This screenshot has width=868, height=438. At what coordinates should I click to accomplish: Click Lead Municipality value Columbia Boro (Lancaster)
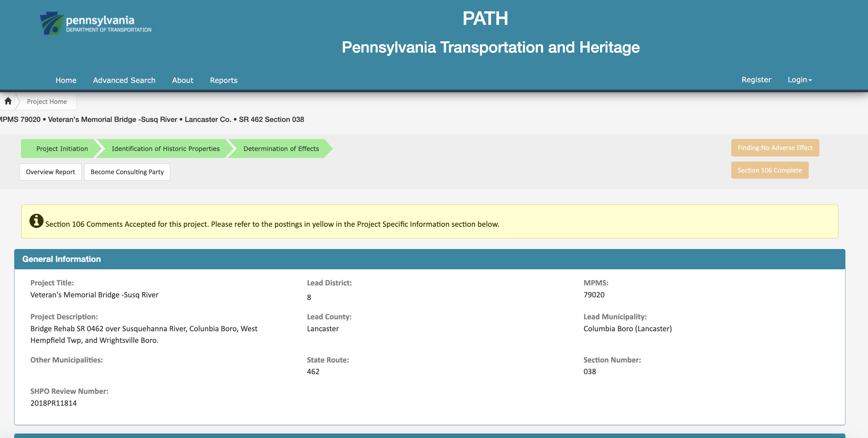point(627,329)
